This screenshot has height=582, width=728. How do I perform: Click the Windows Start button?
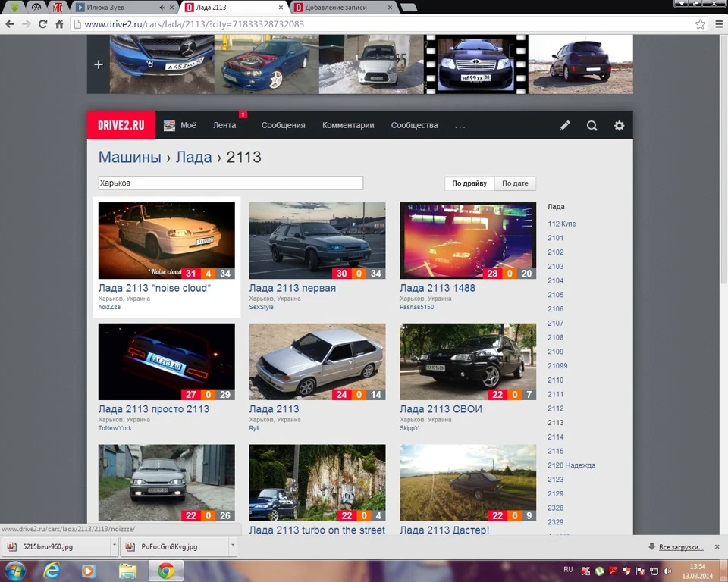tap(15, 571)
